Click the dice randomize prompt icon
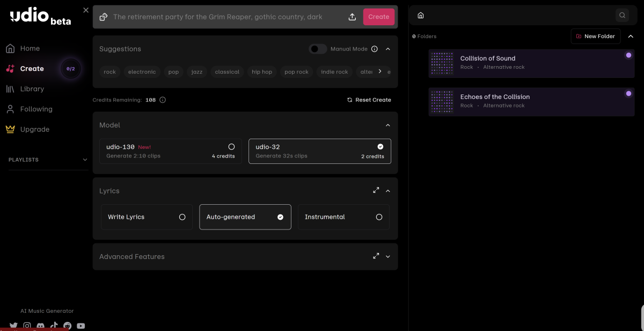644x331 pixels. pos(104,17)
